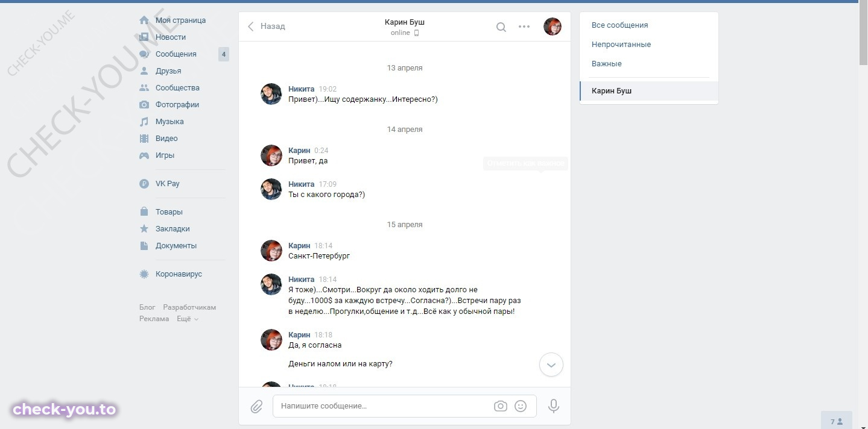Open the online friends counter 7 widget

click(837, 421)
